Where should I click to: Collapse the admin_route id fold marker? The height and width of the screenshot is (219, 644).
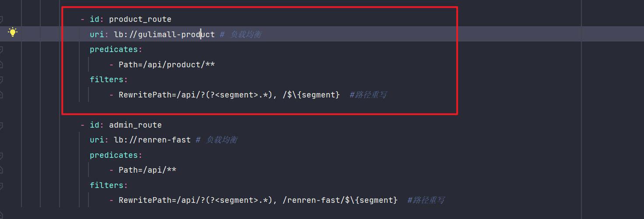[x=1, y=125]
